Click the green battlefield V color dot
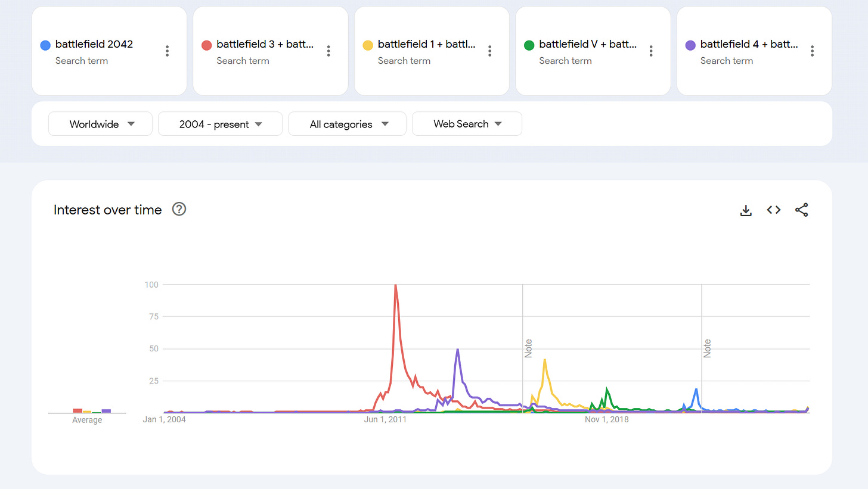The height and width of the screenshot is (489, 868). pyautogui.click(x=529, y=45)
